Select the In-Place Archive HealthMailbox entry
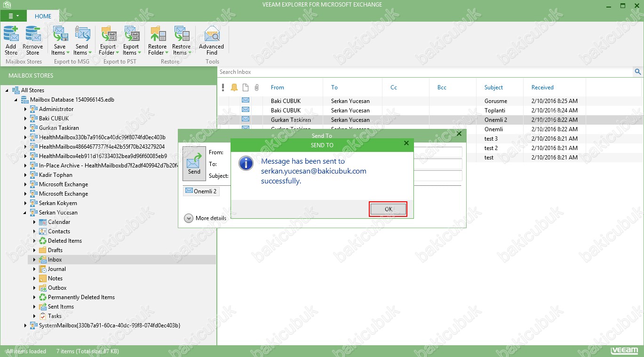This screenshot has height=357, width=644. pos(109,166)
